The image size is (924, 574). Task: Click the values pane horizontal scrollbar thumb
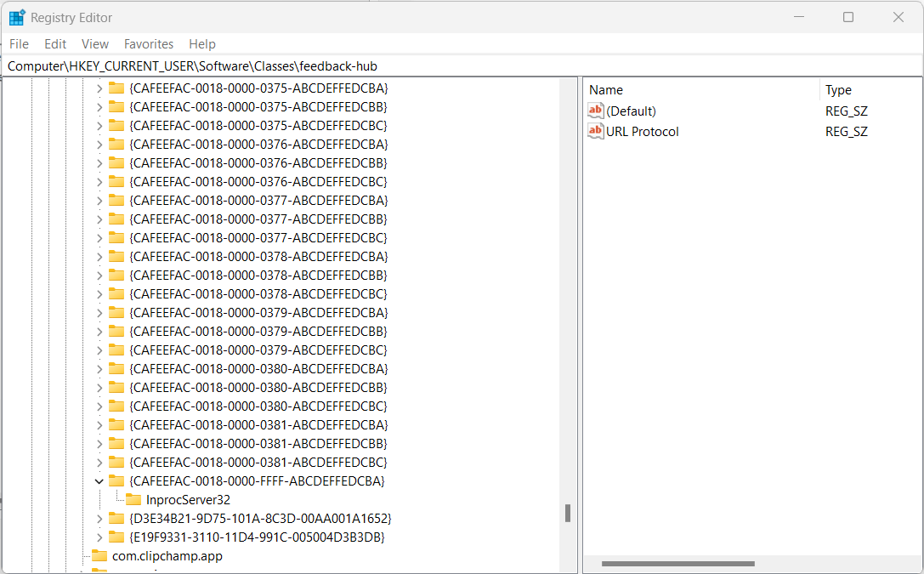(677, 564)
